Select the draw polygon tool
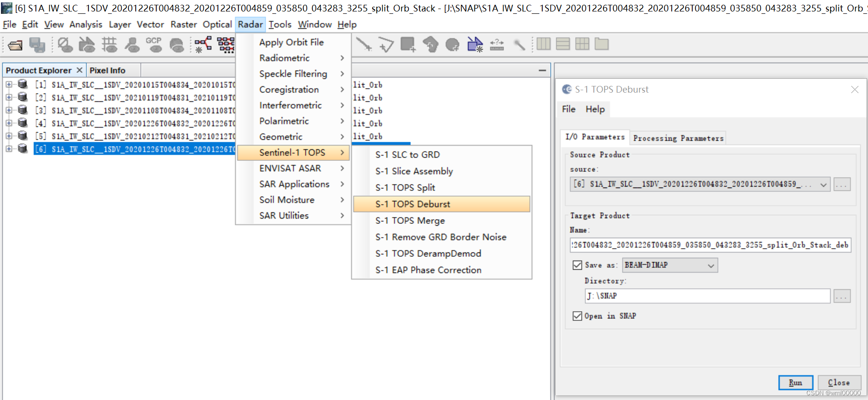This screenshot has width=868, height=400. click(x=386, y=45)
